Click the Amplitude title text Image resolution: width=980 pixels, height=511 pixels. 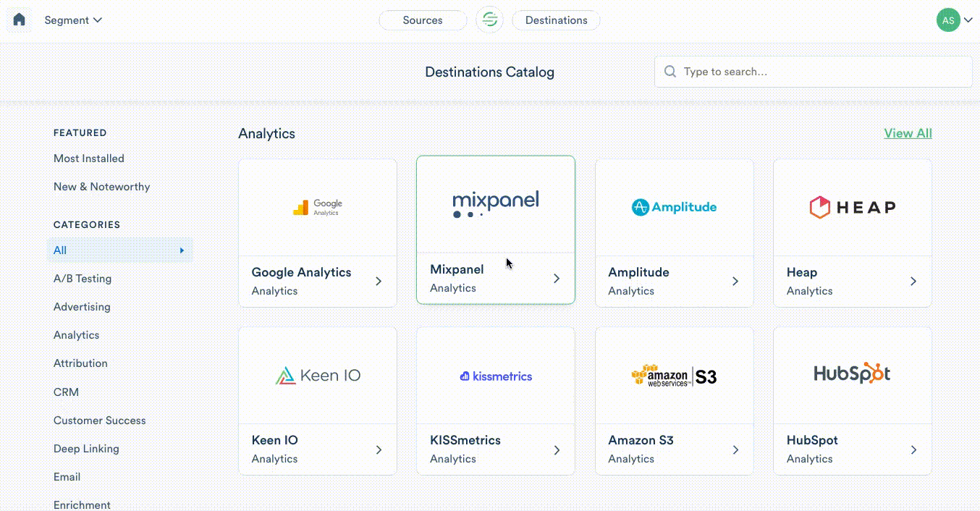[x=638, y=272]
